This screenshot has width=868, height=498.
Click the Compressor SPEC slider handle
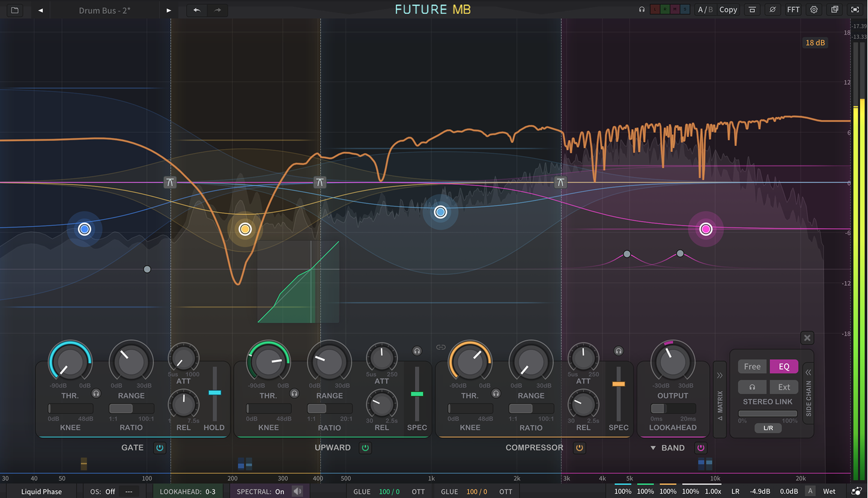[x=619, y=383]
